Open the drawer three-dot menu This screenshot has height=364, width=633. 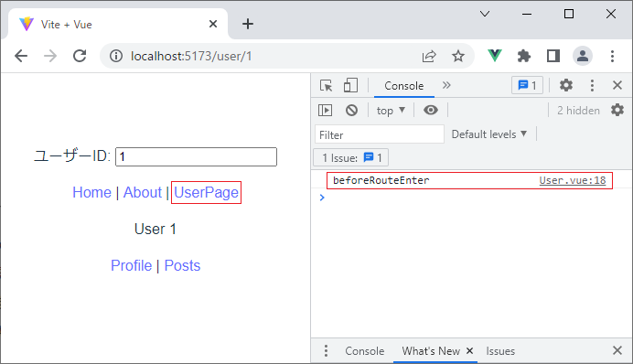tap(326, 350)
